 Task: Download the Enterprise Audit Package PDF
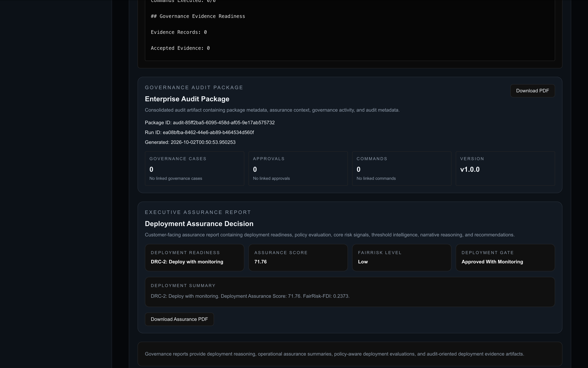click(532, 91)
